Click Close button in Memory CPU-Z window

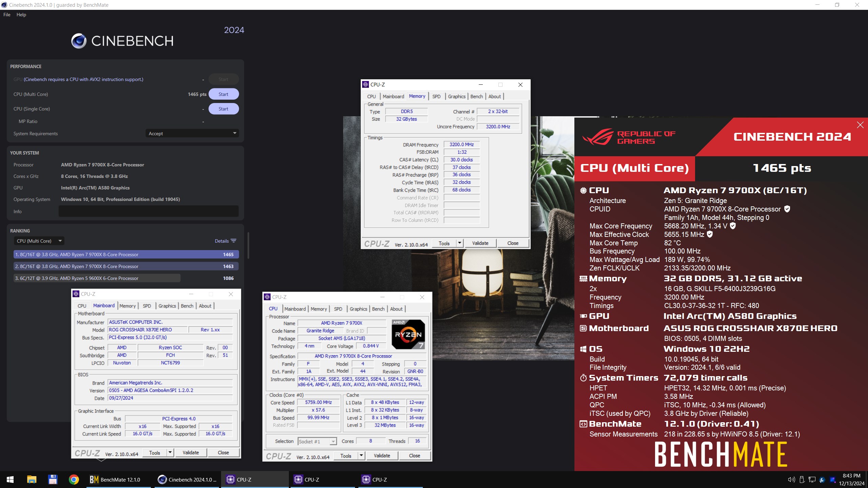click(513, 243)
